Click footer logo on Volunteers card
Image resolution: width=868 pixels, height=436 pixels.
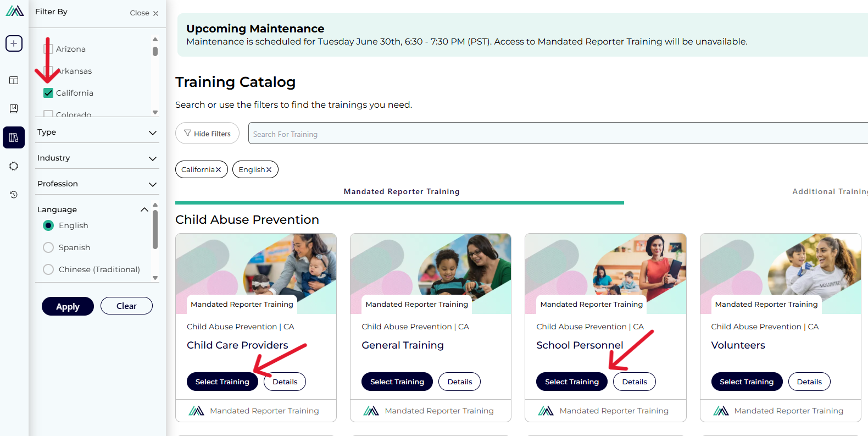(x=721, y=411)
